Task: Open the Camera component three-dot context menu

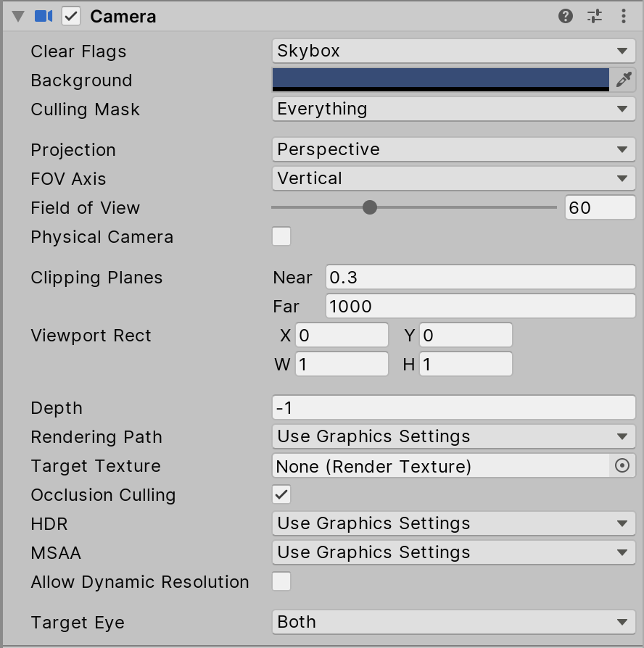Action: tap(624, 16)
